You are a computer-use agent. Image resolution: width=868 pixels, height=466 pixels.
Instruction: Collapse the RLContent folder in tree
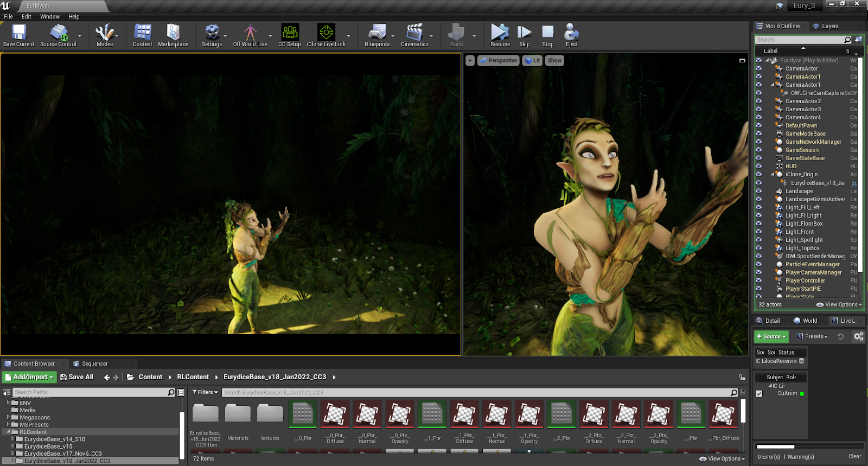[9, 432]
